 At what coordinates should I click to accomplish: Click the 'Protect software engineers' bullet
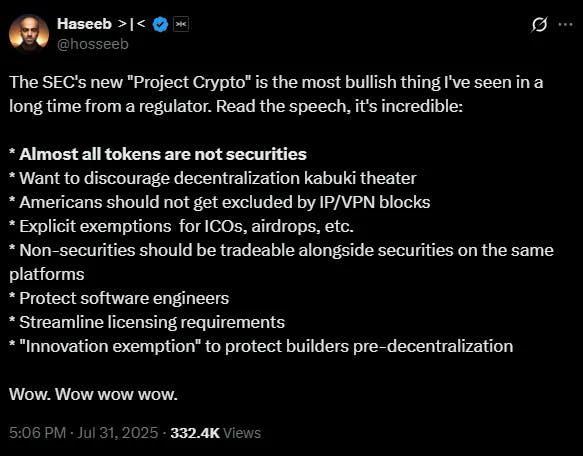coord(119,298)
